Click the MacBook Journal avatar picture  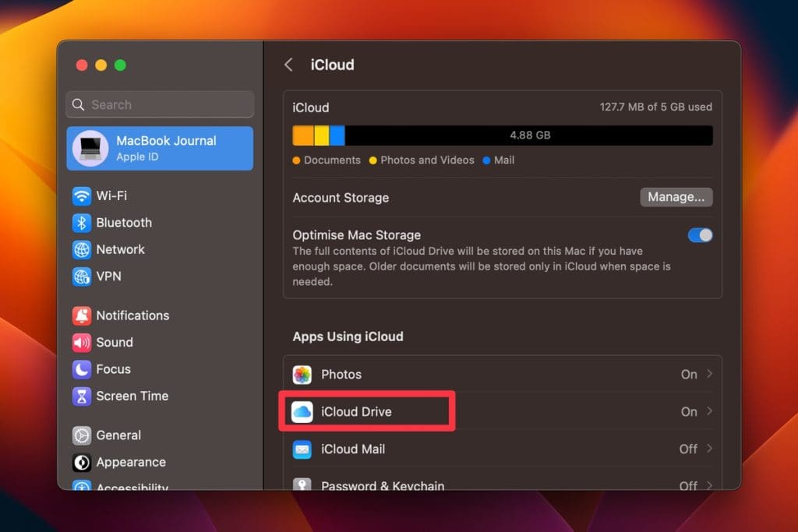[90, 149]
